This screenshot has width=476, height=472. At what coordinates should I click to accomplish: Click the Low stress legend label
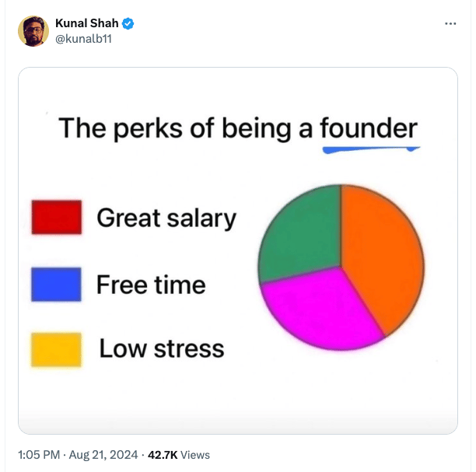click(162, 348)
